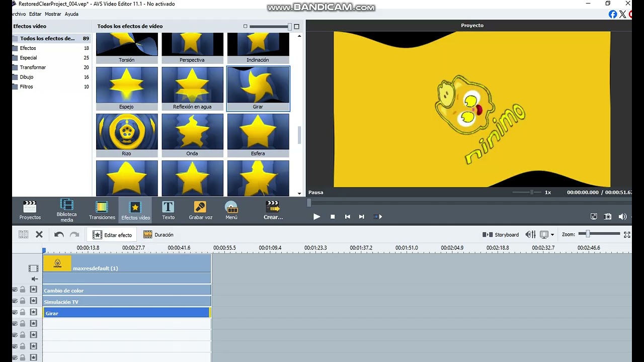Toggle visibility of the Girar track

[x=15, y=312]
